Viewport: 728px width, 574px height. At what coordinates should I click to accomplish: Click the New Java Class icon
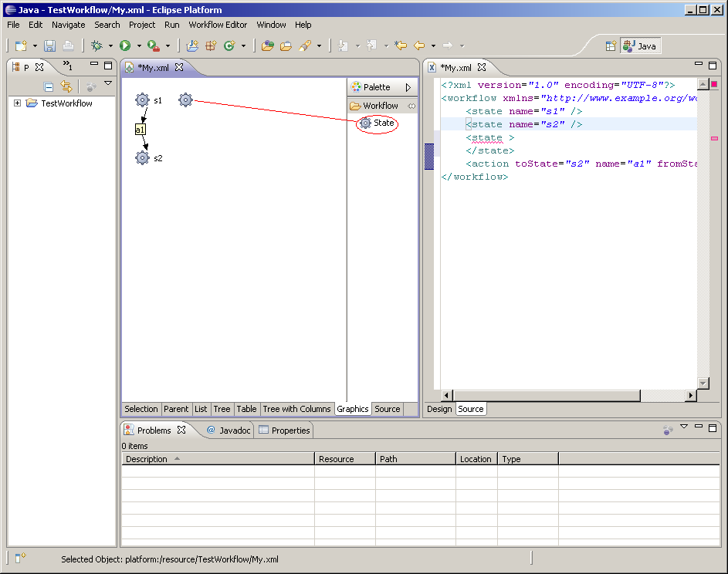229,46
